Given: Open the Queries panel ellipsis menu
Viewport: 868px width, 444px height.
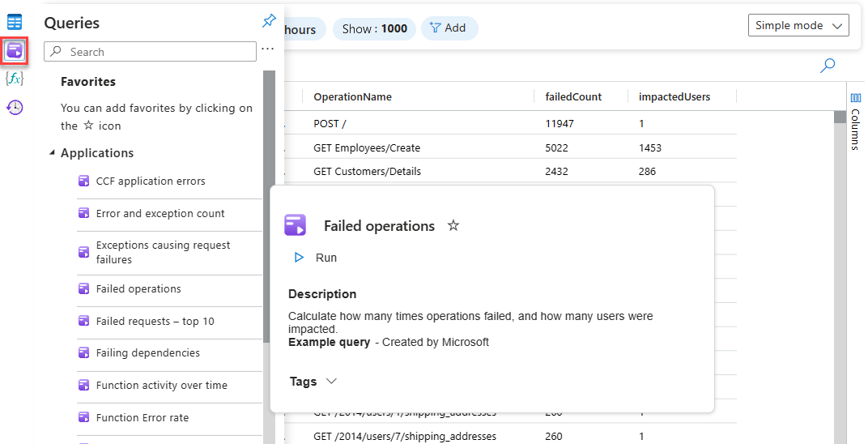Looking at the screenshot, I should pos(268,51).
